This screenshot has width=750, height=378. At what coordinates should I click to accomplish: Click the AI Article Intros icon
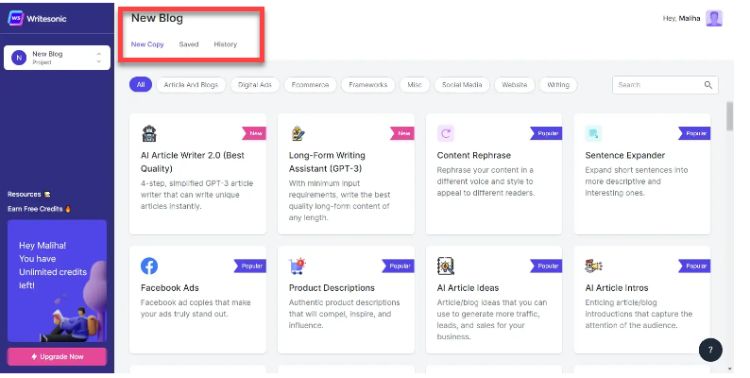[594, 266]
